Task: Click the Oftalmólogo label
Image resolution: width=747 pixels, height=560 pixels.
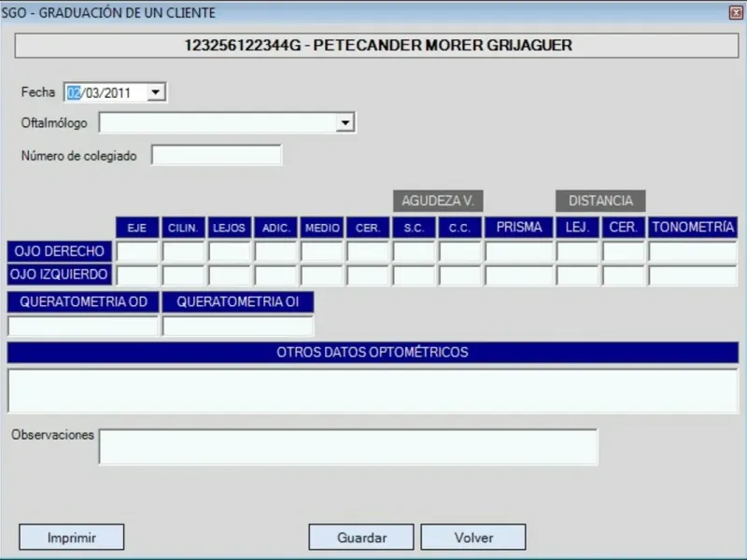Action: click(54, 123)
